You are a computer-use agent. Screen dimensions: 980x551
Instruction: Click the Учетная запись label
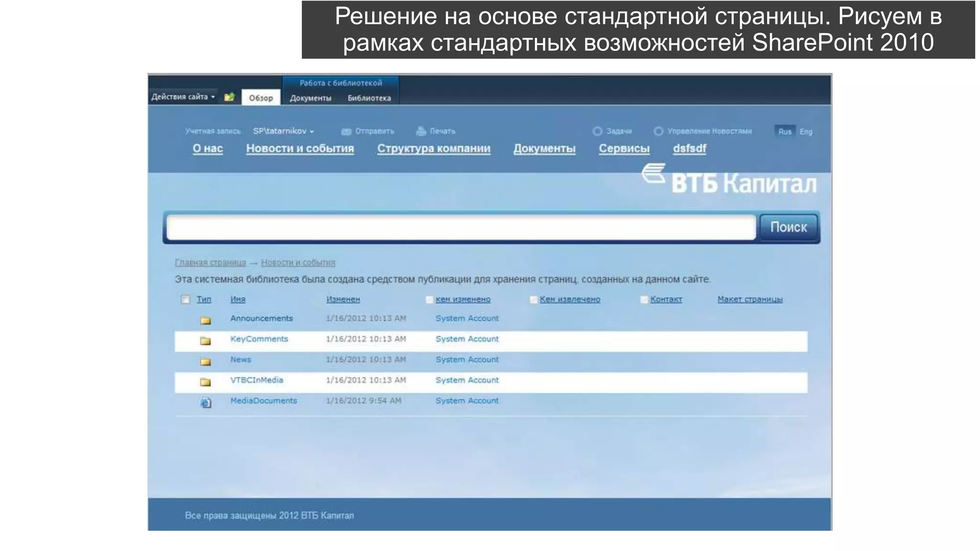click(213, 131)
